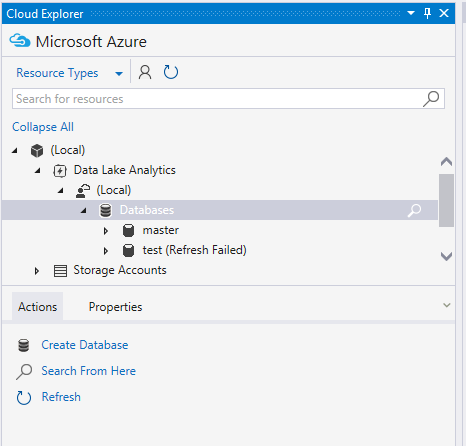
Task: Open account management person icon
Action: point(145,72)
